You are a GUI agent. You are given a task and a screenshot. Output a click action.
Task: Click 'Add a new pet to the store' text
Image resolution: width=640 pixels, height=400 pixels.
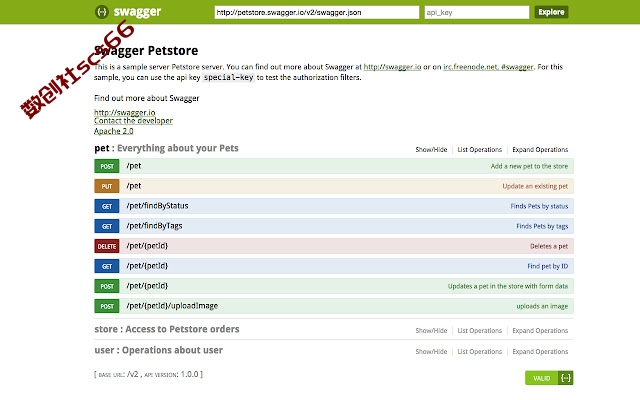(x=529, y=166)
